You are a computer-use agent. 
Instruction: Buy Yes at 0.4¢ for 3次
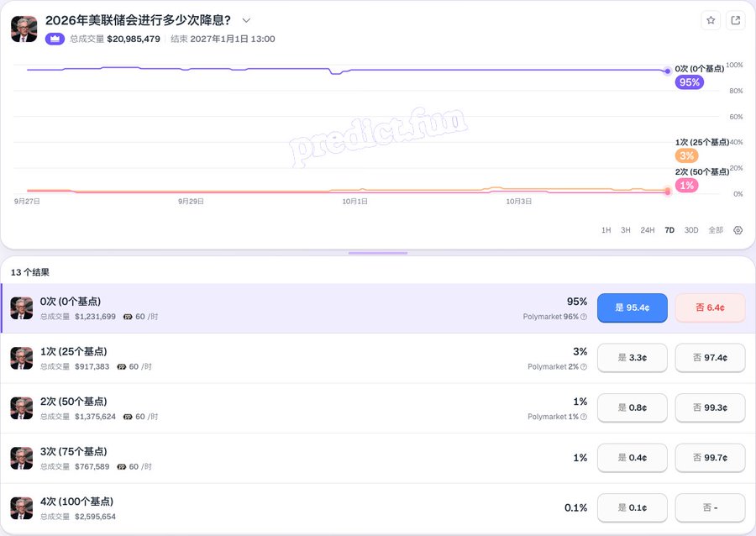[x=633, y=458]
